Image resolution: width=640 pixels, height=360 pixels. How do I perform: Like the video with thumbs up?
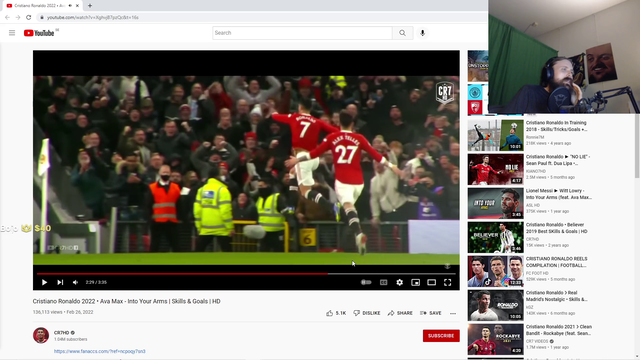pos(336,313)
